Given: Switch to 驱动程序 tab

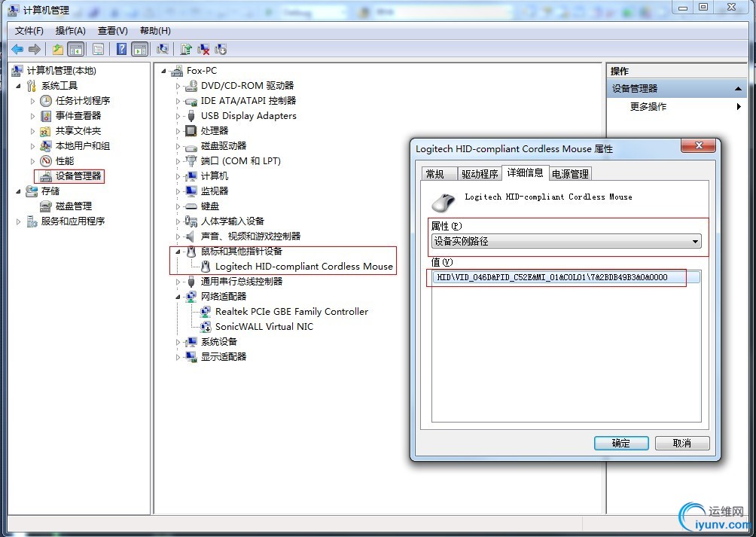Looking at the screenshot, I should pos(480,174).
